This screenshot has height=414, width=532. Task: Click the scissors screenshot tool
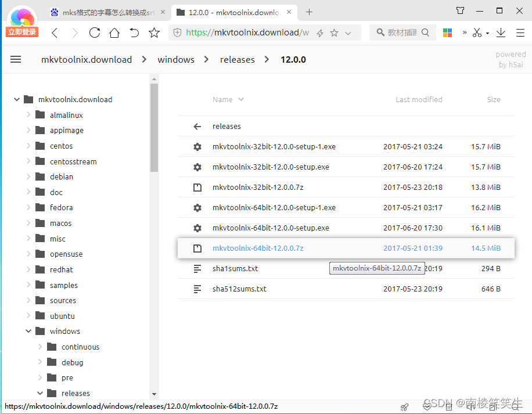[x=477, y=33]
